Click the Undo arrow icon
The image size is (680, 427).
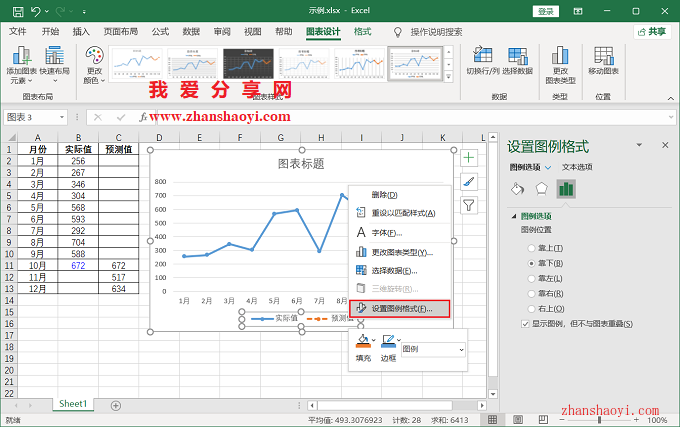36,11
